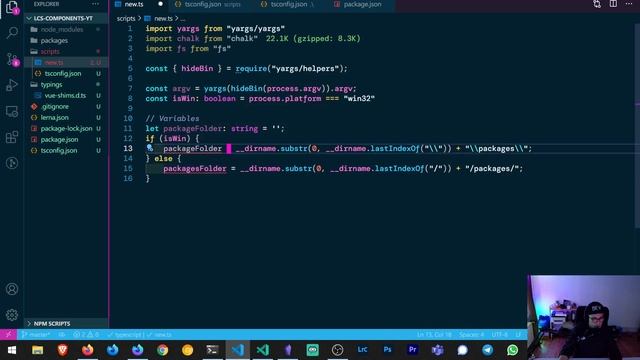Click the Explorer more actions ellipsis
The width and height of the screenshot is (640, 360).
coord(95,4)
